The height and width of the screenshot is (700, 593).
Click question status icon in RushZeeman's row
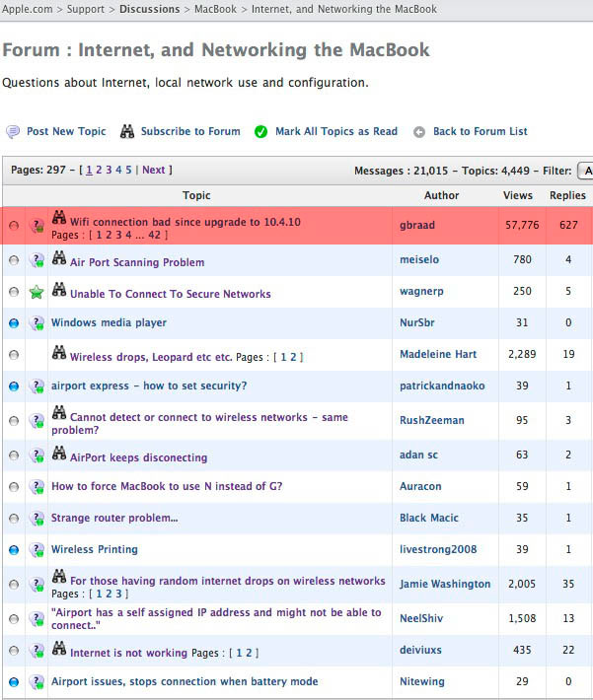[x=37, y=421]
